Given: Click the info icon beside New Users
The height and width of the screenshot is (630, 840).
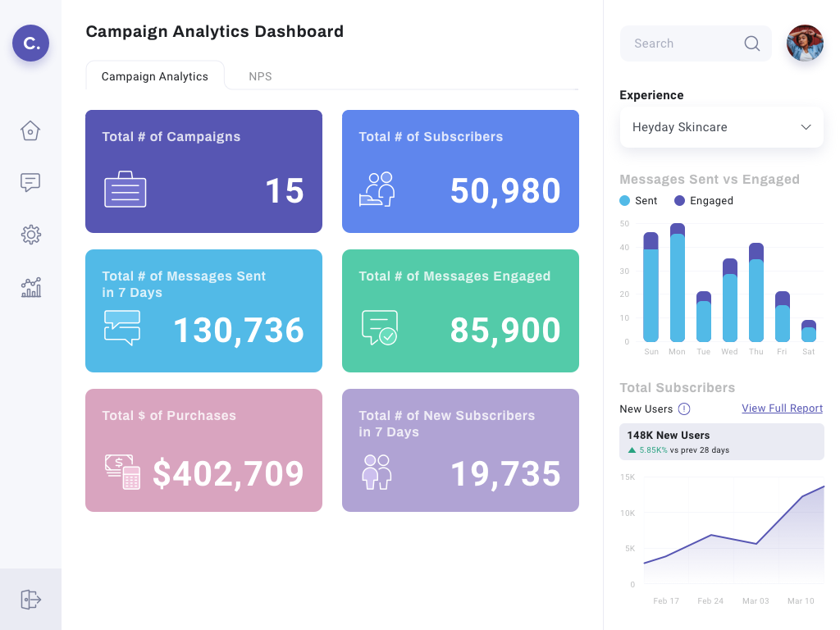Looking at the screenshot, I should (684, 409).
